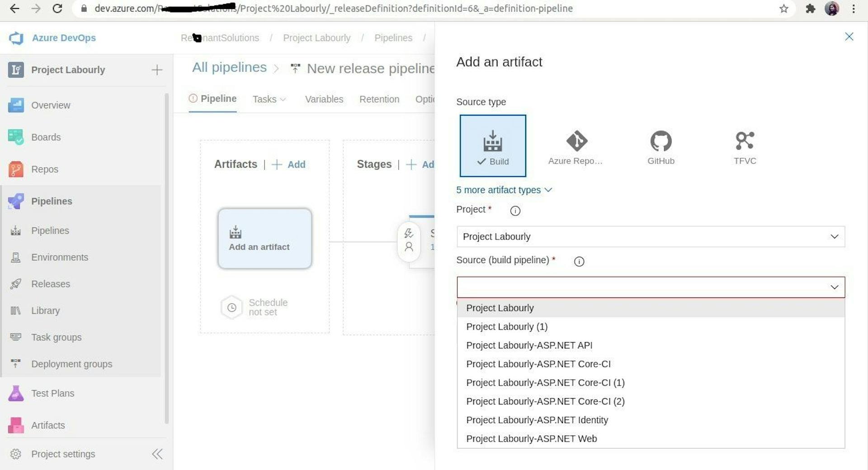Viewport: 868px width, 470px height.
Task: Open Boards from the left sidebar
Action: click(x=46, y=137)
